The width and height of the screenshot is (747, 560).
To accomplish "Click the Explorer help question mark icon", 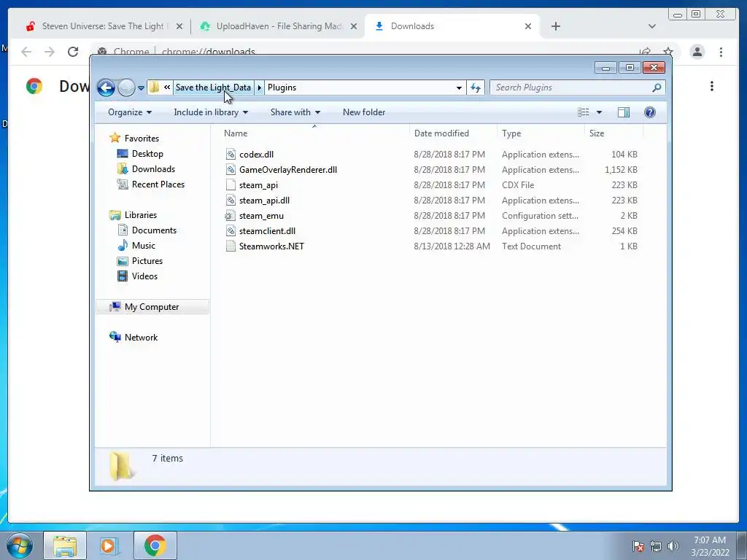I will click(x=650, y=112).
